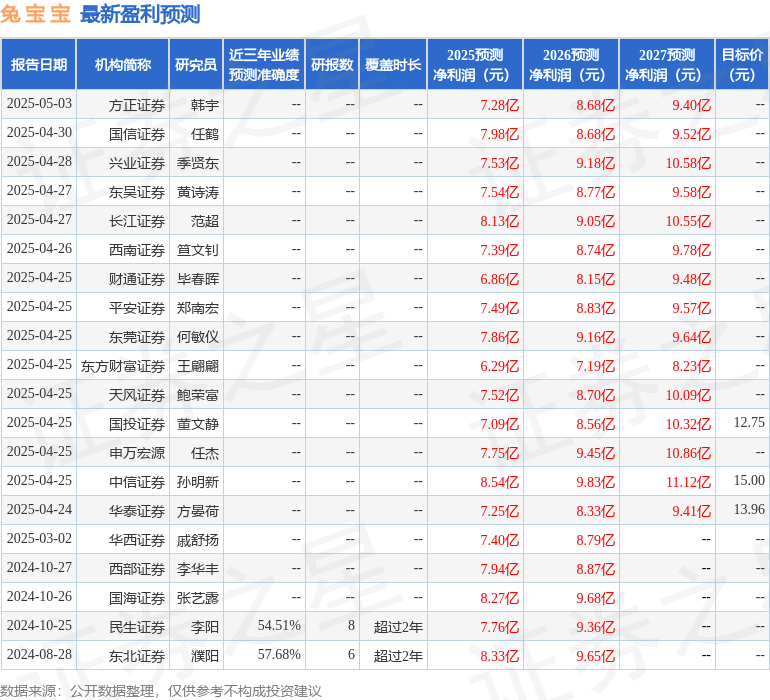The image size is (770, 700).
Task: Click the 最新盈利预测 title text
Action: point(140,14)
